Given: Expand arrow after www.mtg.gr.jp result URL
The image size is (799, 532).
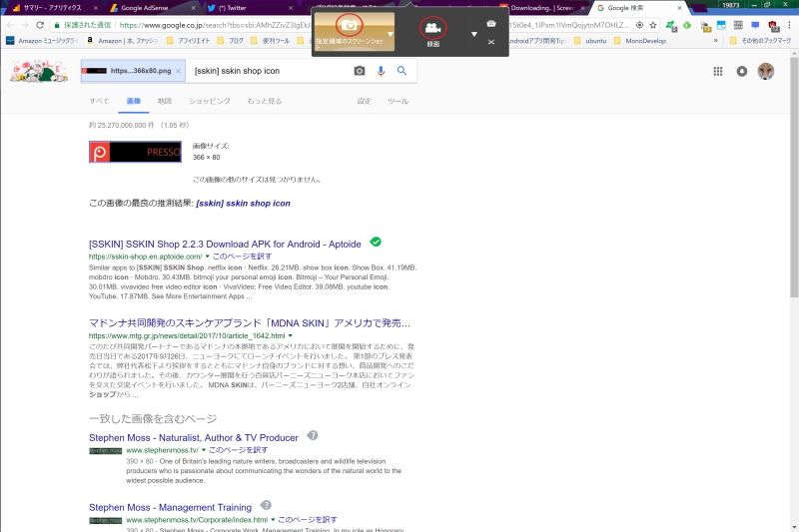Looking at the screenshot, I should [x=290, y=335].
